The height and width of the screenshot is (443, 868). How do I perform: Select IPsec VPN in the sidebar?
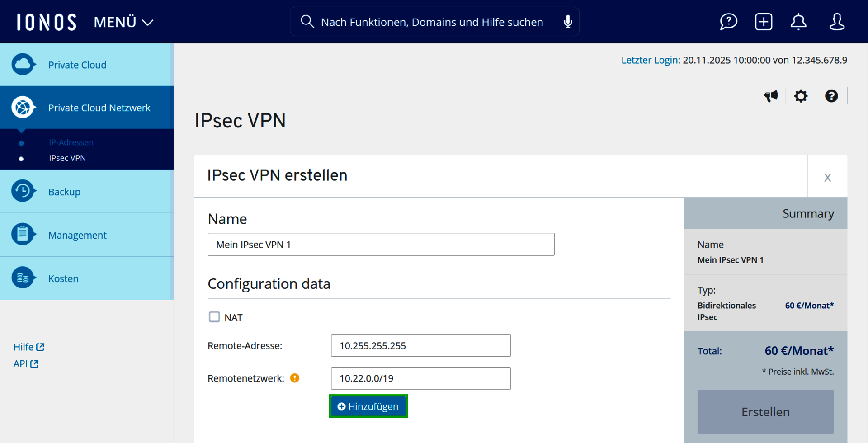pos(67,158)
